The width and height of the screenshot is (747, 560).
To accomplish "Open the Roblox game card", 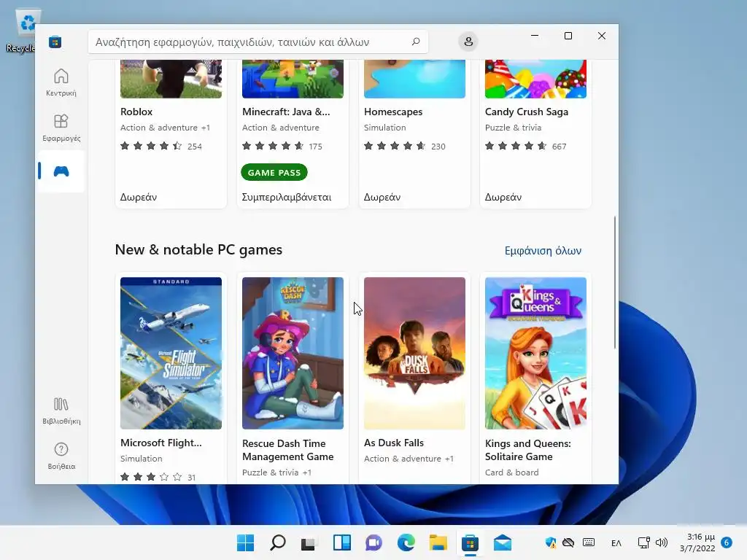I will coord(171,134).
